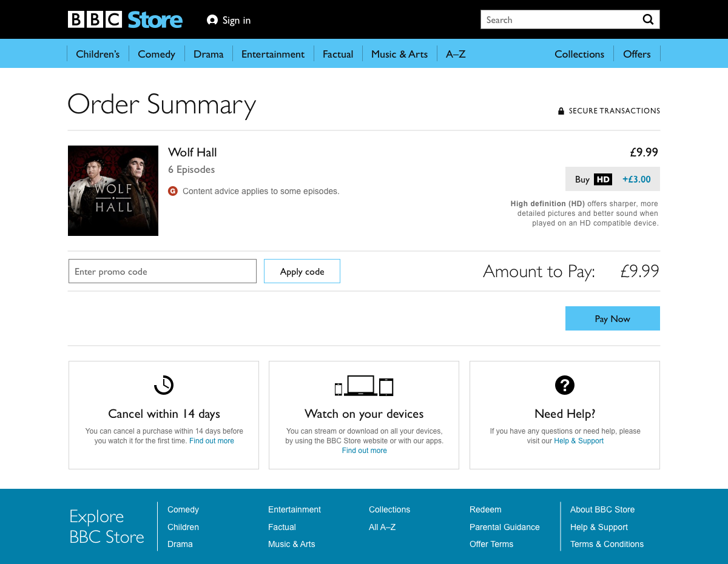This screenshot has width=728, height=564.
Task: Click the secure transactions padlock icon
Action: point(561,111)
